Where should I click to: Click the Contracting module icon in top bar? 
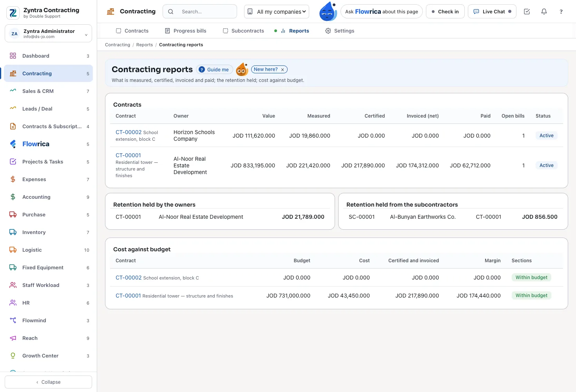(111, 11)
